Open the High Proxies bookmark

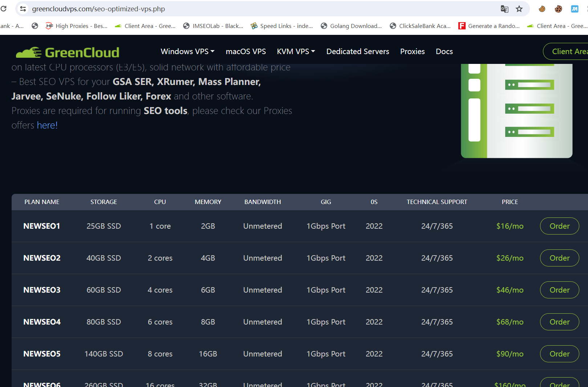click(77, 26)
